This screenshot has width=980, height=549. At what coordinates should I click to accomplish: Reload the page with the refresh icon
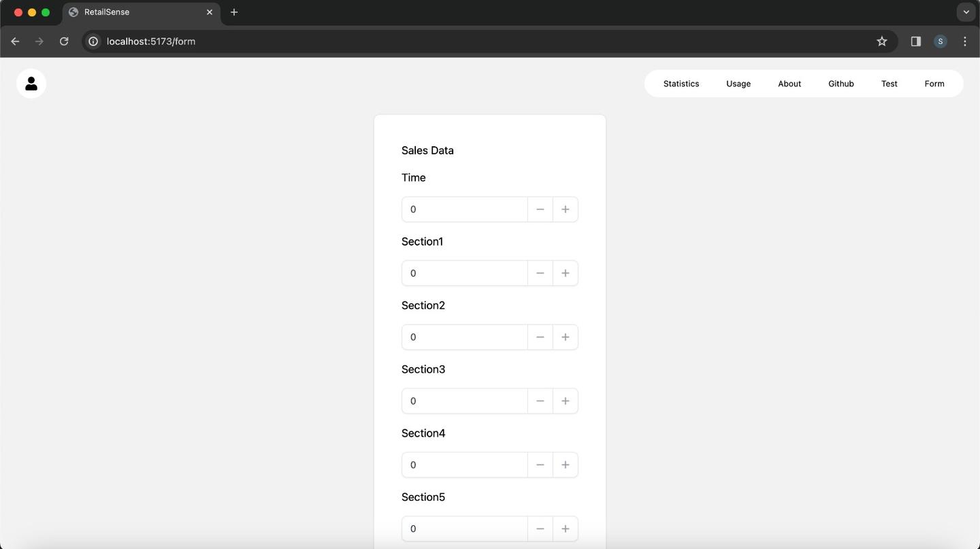(x=64, y=41)
